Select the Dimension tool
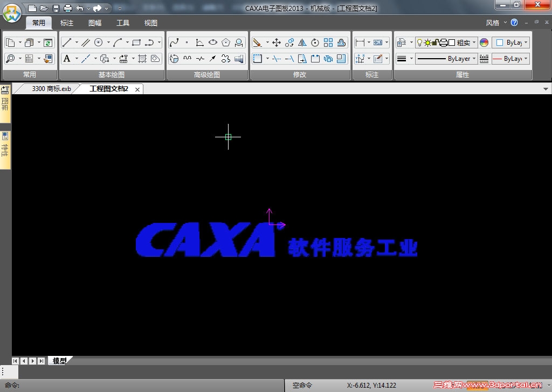 tap(360, 43)
